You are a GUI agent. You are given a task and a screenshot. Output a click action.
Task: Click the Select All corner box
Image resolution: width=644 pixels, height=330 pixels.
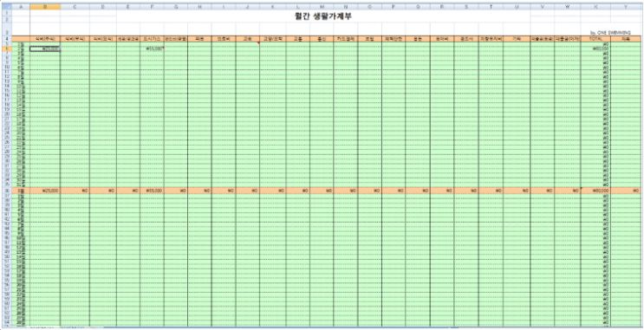coord(6,7)
